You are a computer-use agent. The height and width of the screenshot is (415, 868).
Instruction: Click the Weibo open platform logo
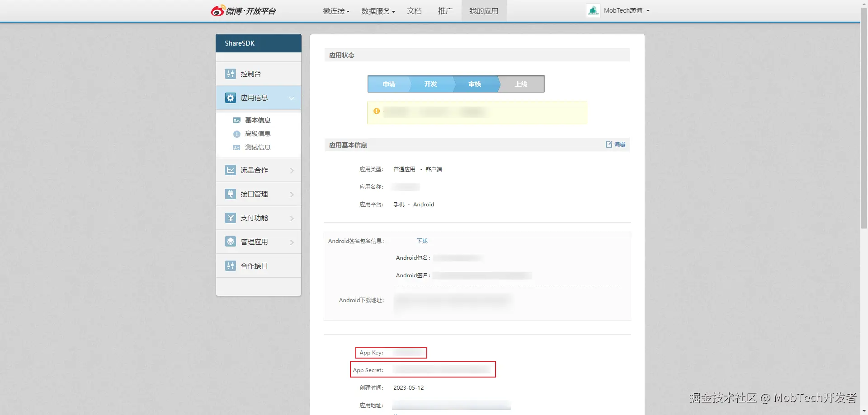coord(243,11)
